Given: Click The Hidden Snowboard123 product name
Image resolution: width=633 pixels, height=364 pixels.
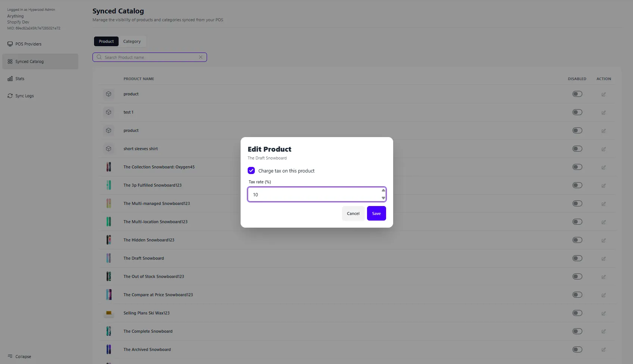Looking at the screenshot, I should (x=149, y=240).
